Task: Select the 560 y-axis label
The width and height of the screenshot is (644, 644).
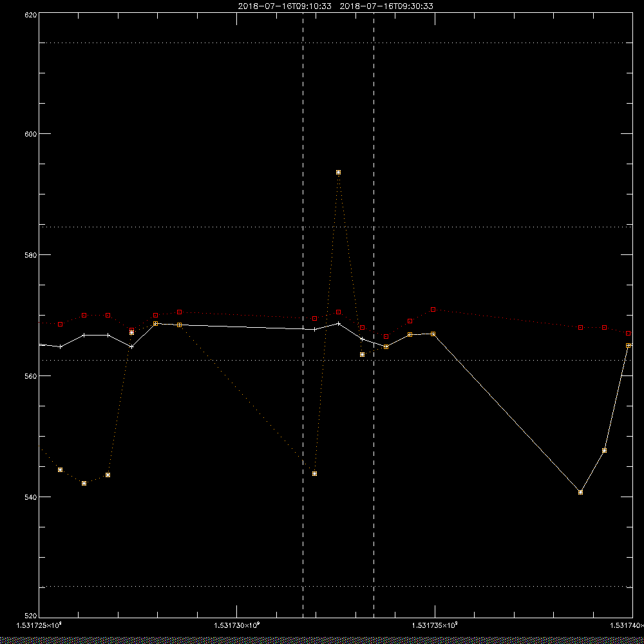Action: tap(31, 376)
